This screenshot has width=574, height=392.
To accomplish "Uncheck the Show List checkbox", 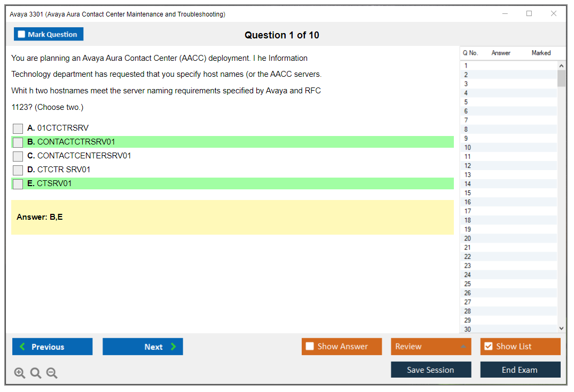I will click(x=488, y=347).
